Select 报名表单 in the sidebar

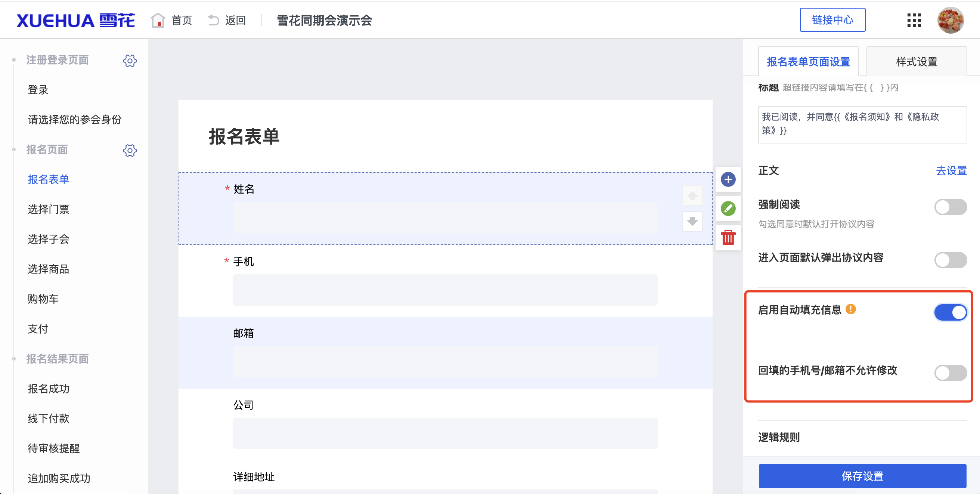48,179
